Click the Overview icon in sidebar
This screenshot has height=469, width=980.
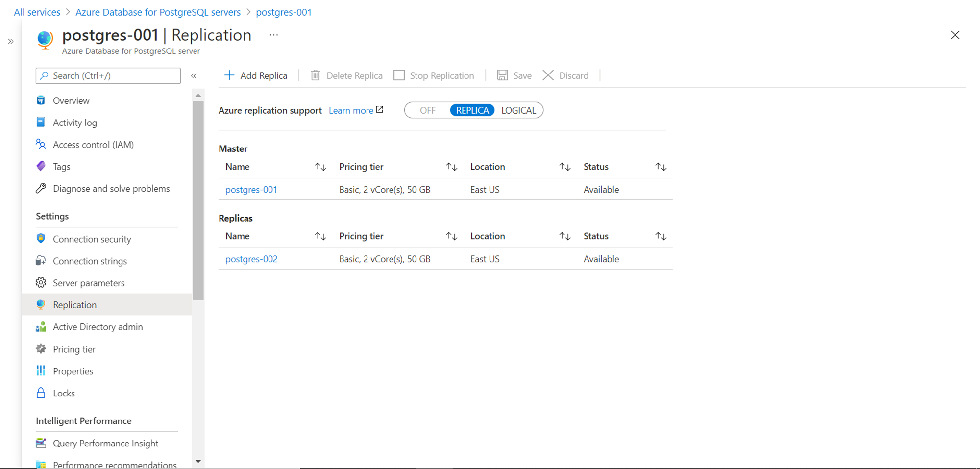coord(41,100)
